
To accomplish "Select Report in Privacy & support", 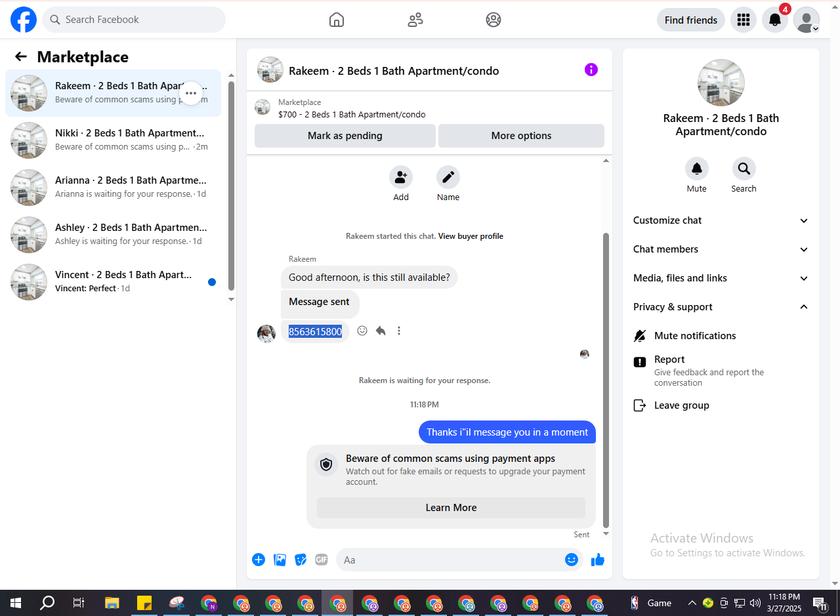I will [x=721, y=371].
